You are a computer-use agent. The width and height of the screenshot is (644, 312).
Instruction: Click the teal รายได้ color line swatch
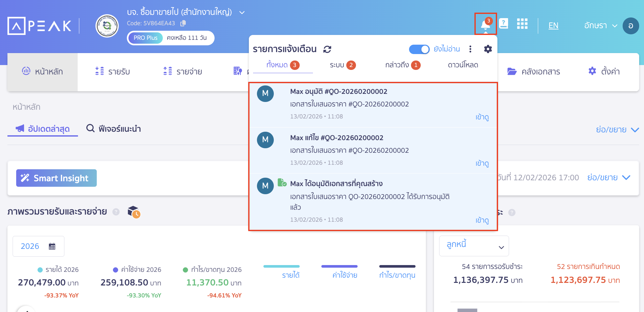[x=282, y=266]
